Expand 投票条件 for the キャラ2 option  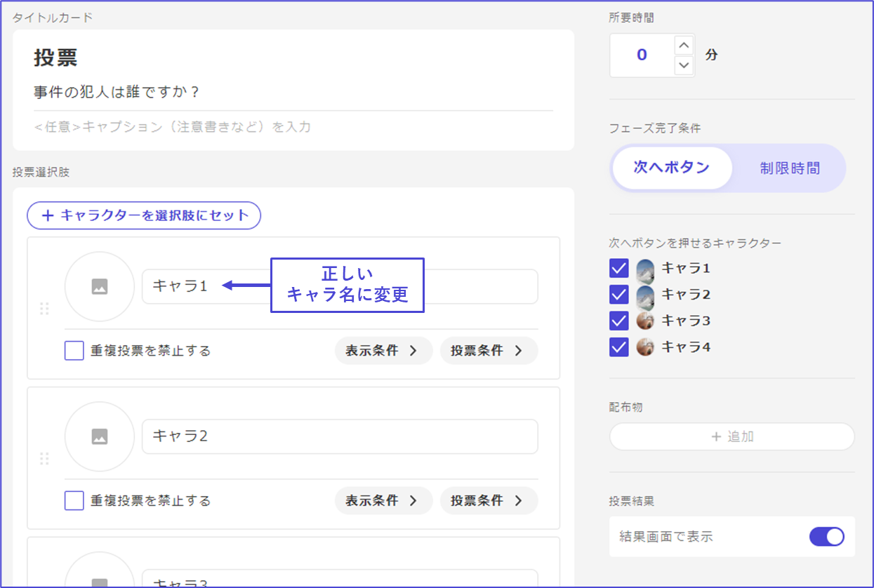[489, 501]
